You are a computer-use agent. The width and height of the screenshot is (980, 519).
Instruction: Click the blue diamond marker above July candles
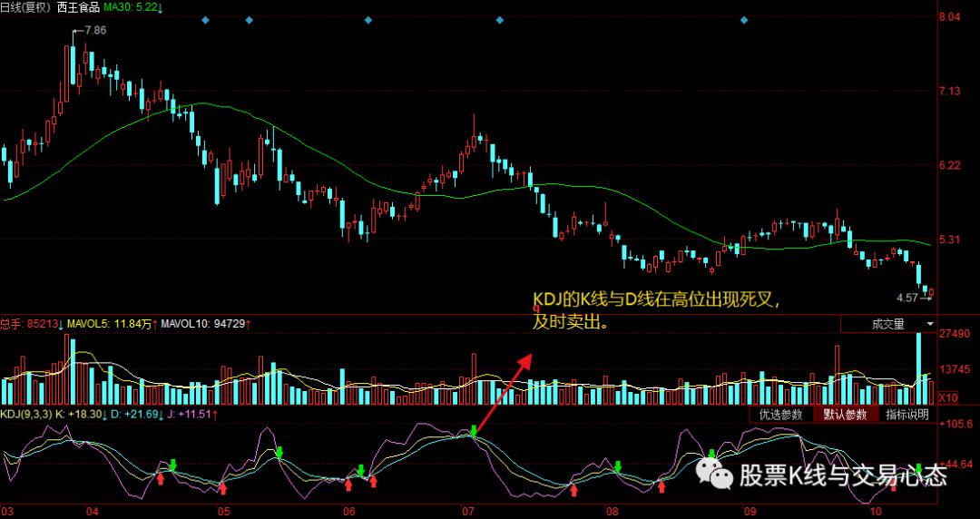(x=499, y=21)
